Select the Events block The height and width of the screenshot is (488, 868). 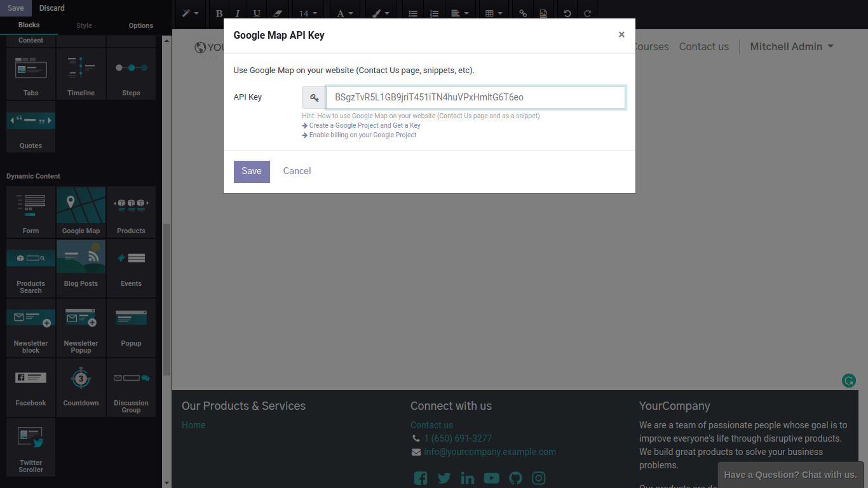coord(131,268)
